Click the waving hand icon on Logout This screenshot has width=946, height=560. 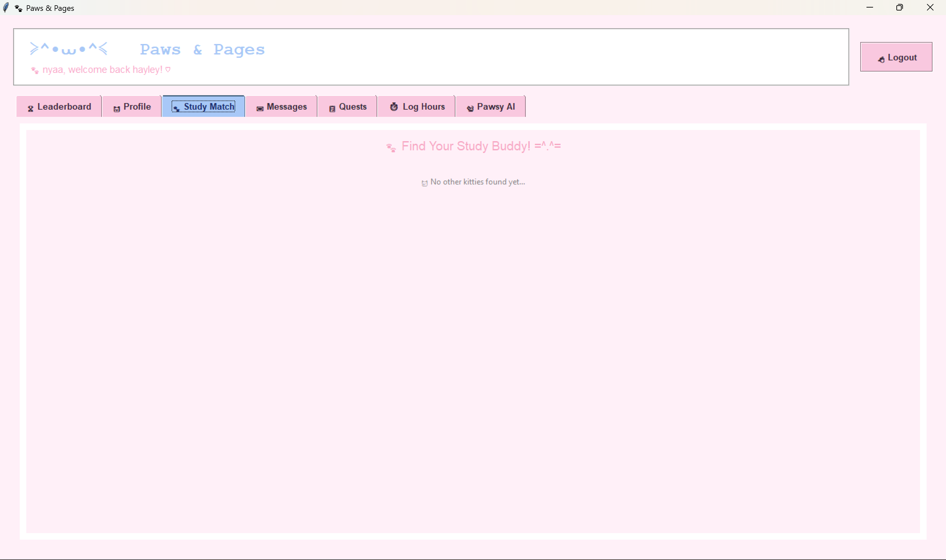coord(881,59)
